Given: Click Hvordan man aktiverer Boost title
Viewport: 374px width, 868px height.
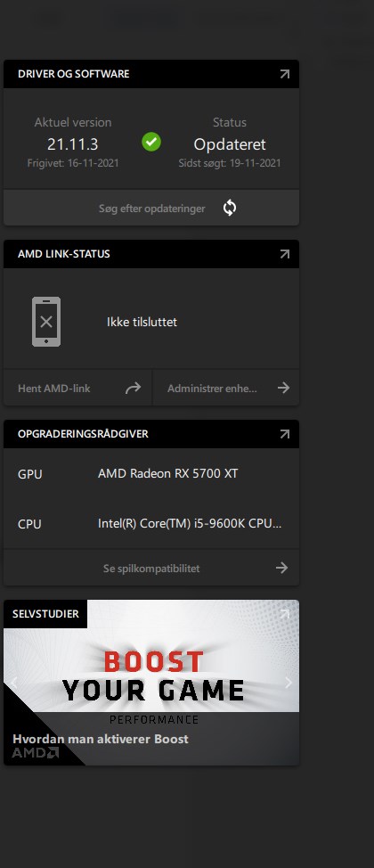Looking at the screenshot, I should [x=101, y=739].
